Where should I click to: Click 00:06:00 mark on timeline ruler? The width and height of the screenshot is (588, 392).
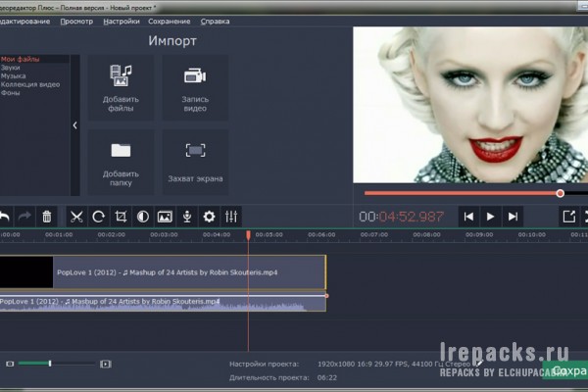tap(321, 235)
